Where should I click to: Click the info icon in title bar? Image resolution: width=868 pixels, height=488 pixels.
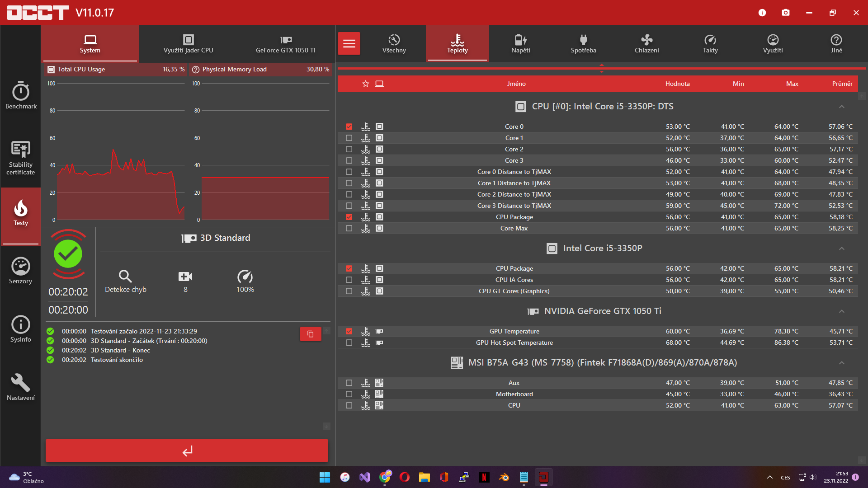click(x=762, y=13)
